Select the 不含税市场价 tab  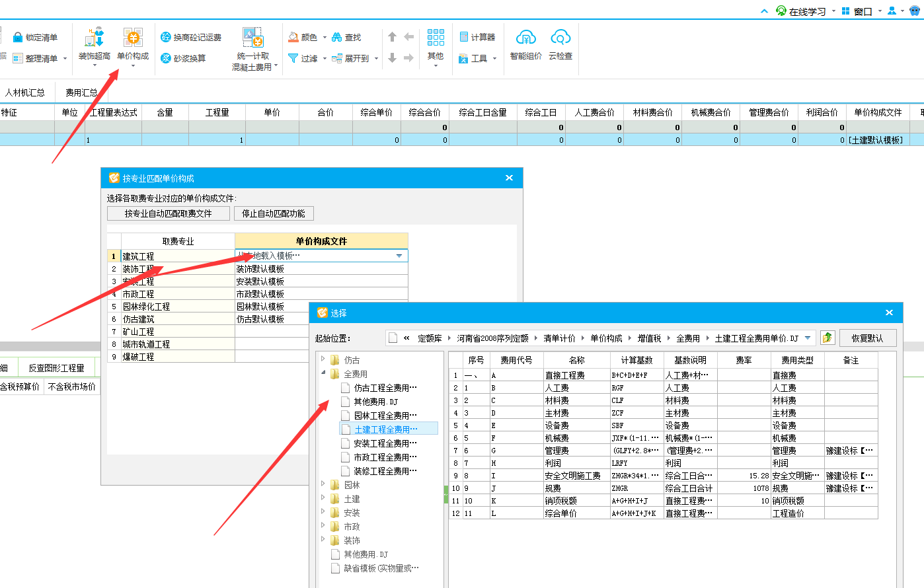[72, 386]
